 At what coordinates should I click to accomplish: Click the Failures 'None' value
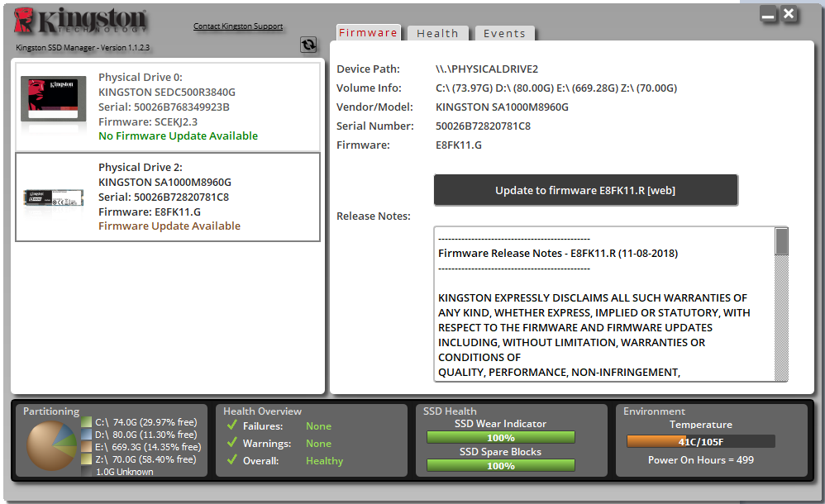point(318,426)
